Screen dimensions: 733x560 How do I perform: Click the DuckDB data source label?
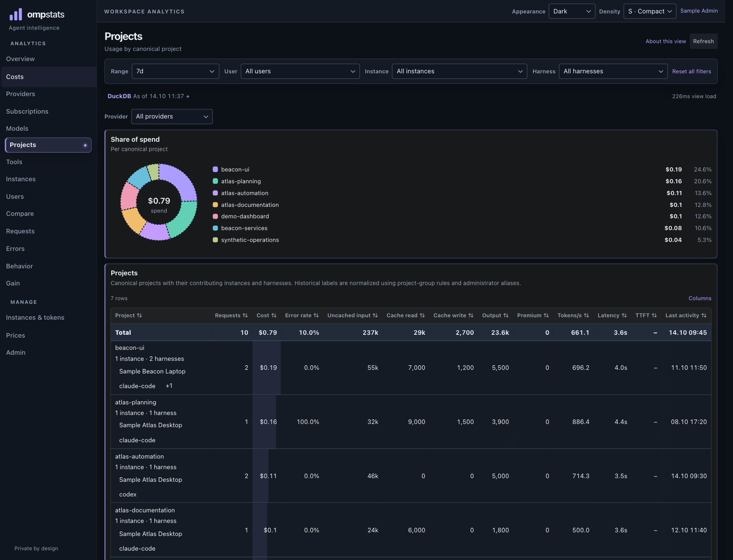tap(119, 96)
